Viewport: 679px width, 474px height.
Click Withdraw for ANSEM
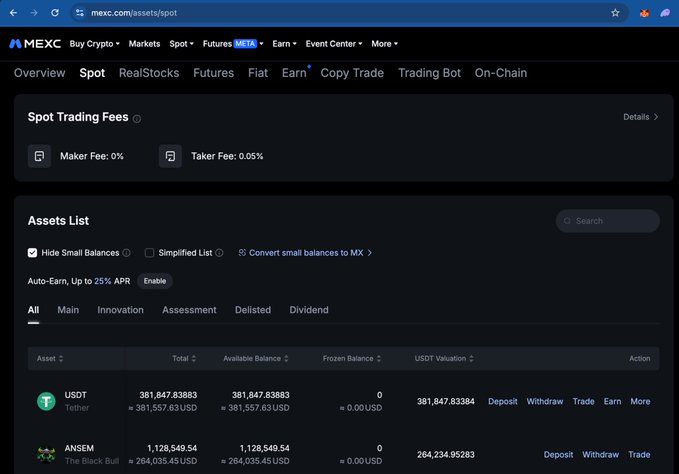[x=600, y=455]
